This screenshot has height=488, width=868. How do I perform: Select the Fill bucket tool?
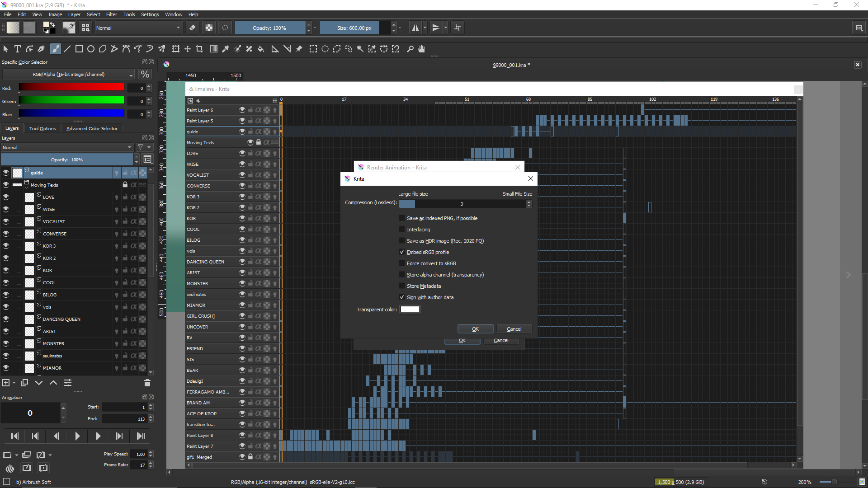pyautogui.click(x=261, y=49)
